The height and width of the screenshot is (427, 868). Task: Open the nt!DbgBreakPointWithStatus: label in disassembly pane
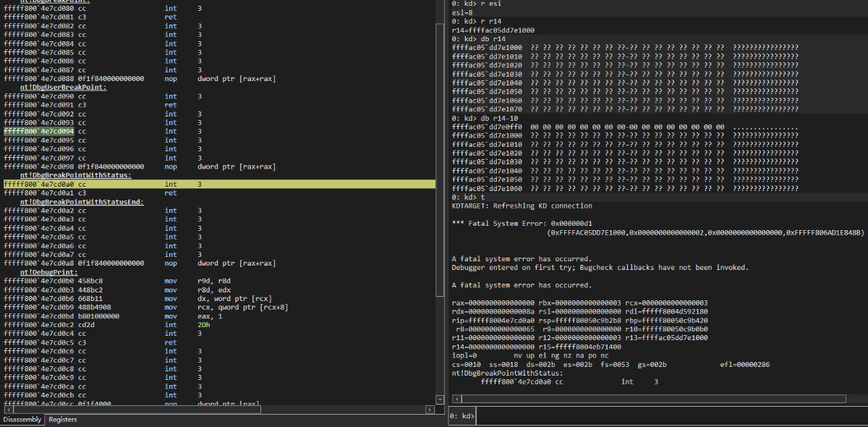click(x=75, y=175)
